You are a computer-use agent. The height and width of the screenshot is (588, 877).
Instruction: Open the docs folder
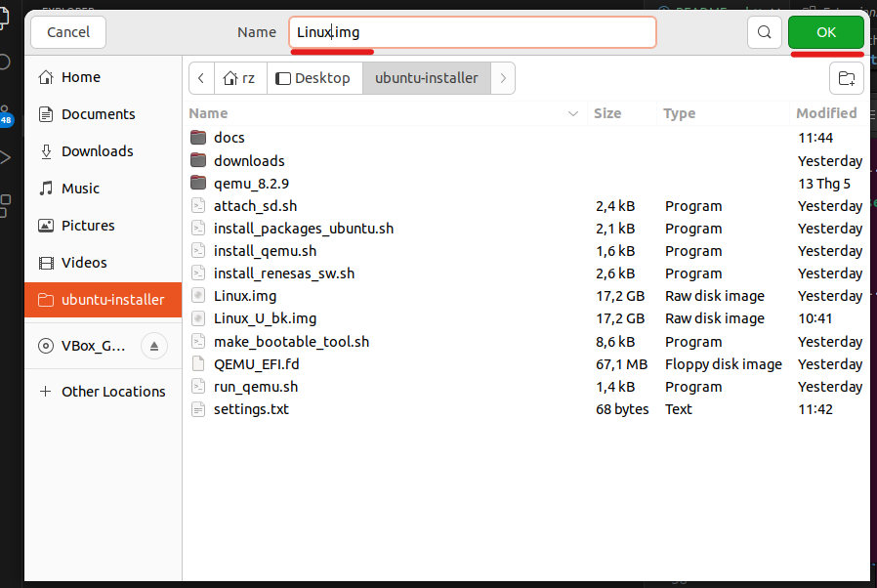click(x=230, y=138)
